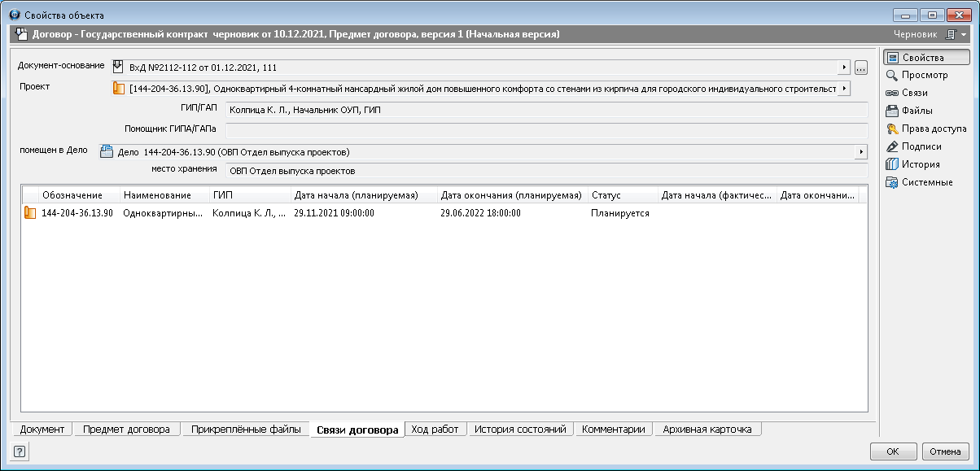
Task: Expand the Проект field dropdown arrow
Action: coord(844,88)
